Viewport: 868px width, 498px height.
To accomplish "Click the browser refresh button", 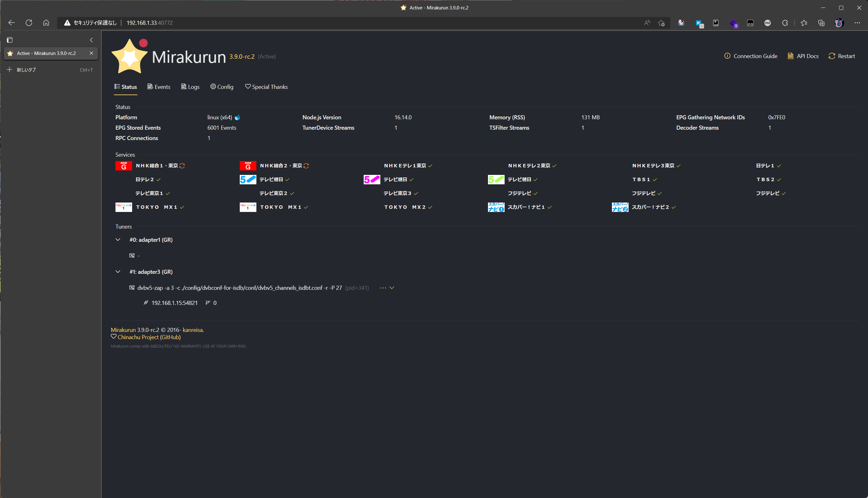I will click(29, 23).
